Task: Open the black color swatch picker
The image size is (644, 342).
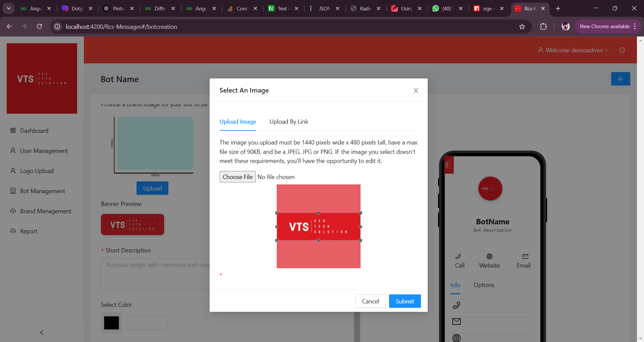Action: tap(111, 323)
